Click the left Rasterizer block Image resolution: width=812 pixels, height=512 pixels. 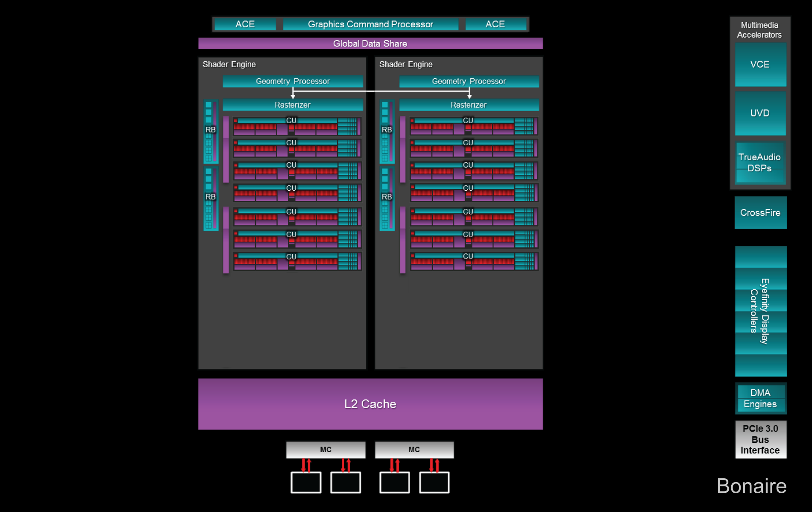(x=293, y=105)
